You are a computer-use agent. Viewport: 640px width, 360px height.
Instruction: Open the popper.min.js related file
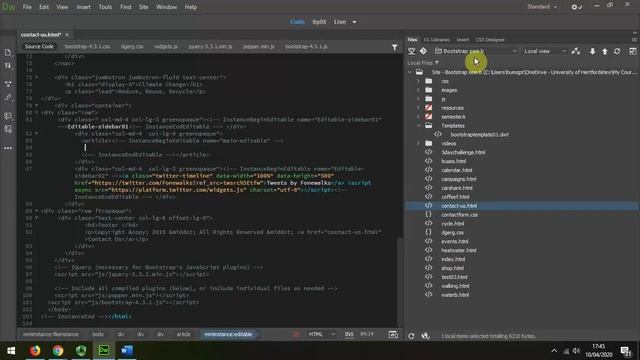click(x=258, y=47)
